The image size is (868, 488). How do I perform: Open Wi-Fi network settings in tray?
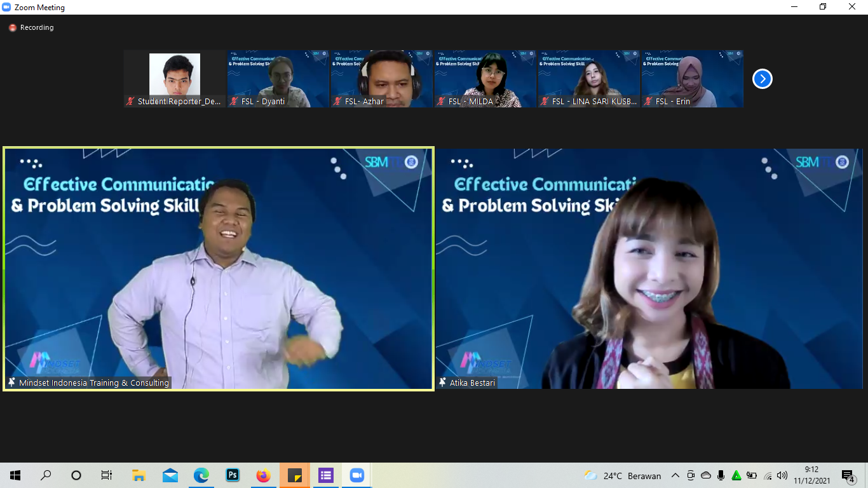coord(768,475)
